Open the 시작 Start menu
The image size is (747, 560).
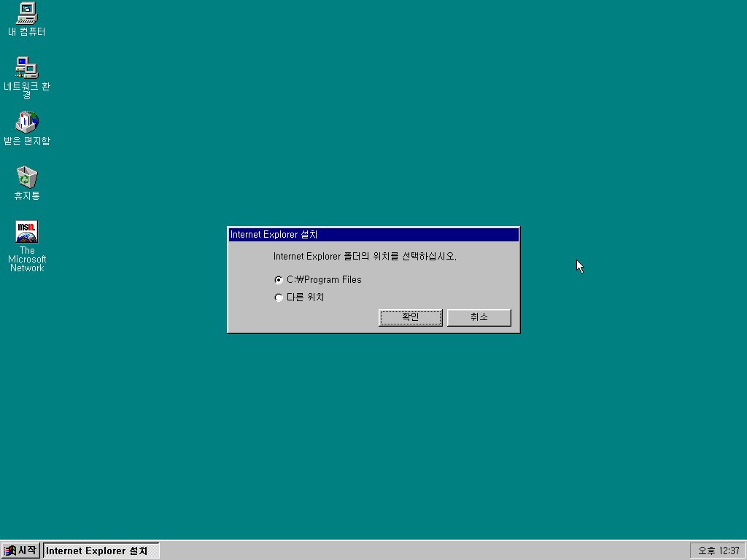pos(20,551)
